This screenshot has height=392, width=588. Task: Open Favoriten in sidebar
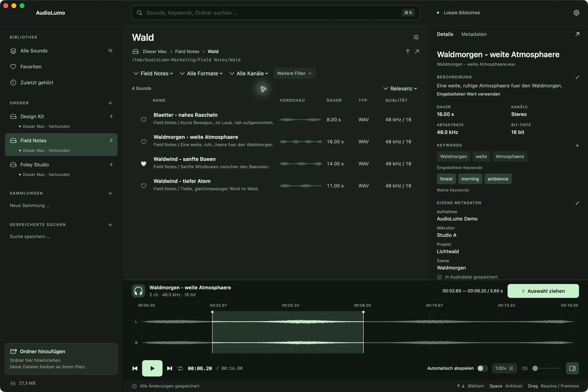point(61,67)
